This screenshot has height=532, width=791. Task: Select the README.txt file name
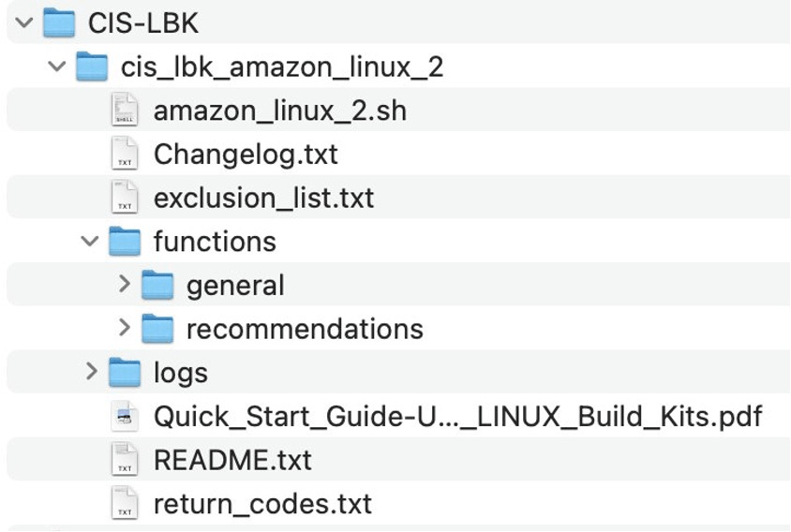tap(232, 460)
